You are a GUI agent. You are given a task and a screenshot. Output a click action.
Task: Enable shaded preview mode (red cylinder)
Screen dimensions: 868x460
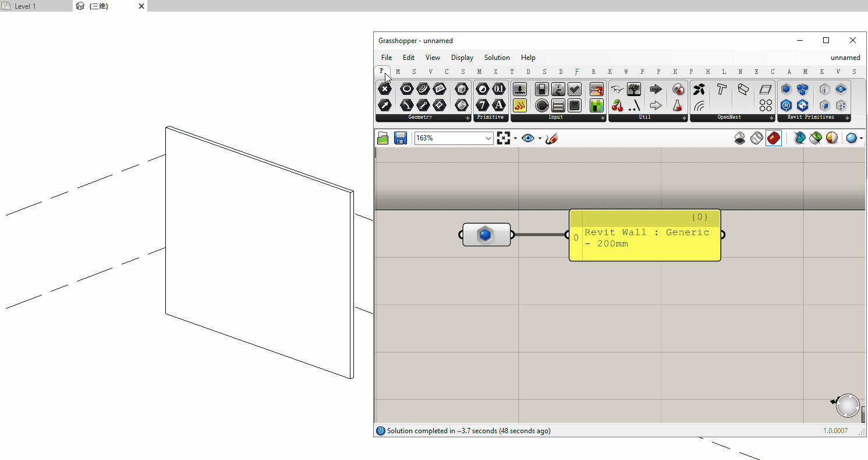tap(773, 138)
